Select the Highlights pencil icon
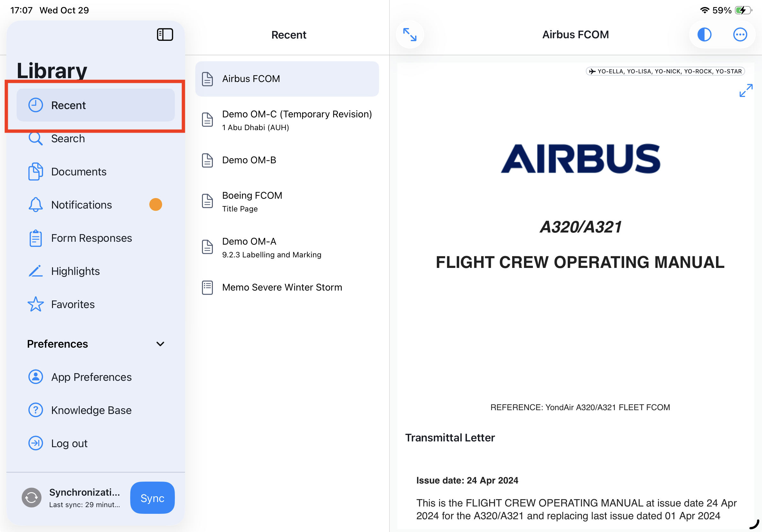Viewport: 762px width, 532px height. click(x=35, y=271)
